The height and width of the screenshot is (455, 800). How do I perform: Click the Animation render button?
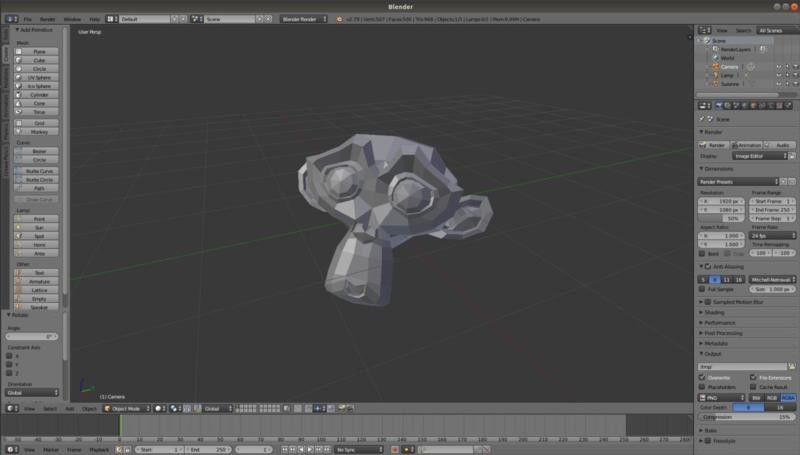click(x=749, y=145)
